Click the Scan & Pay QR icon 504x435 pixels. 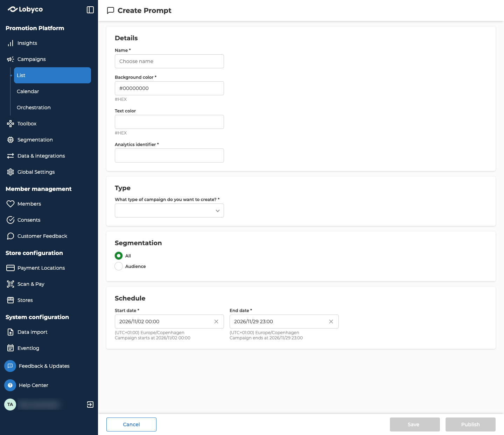10,284
